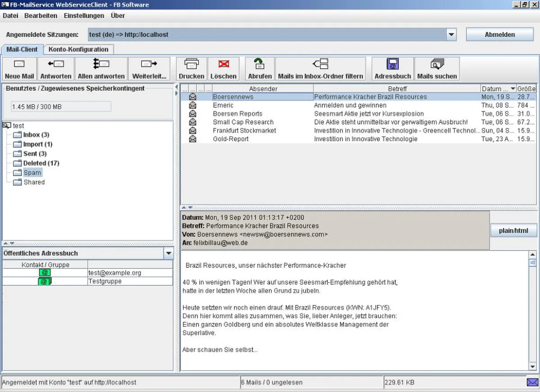
Task: Click the envelope icon in the status bar
Action: tap(533, 382)
